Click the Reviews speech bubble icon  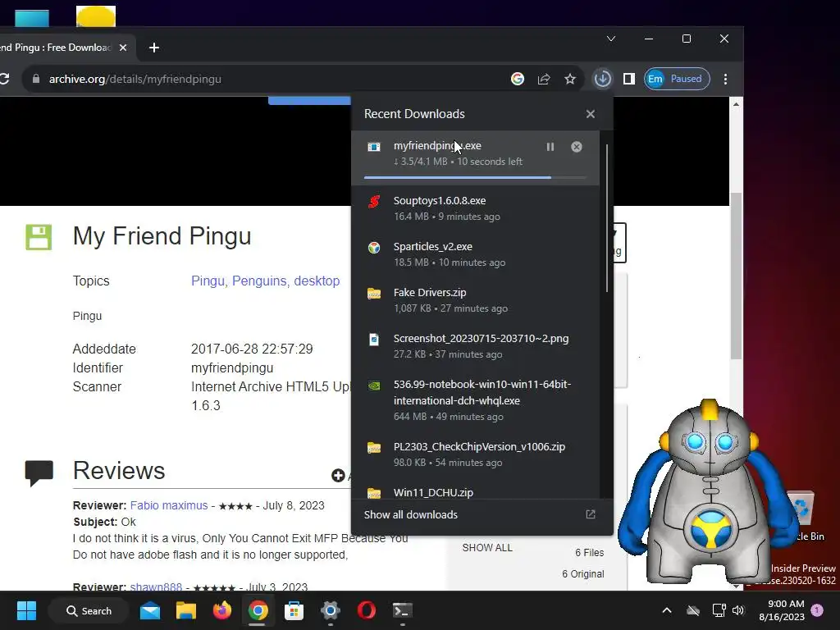coord(39,472)
